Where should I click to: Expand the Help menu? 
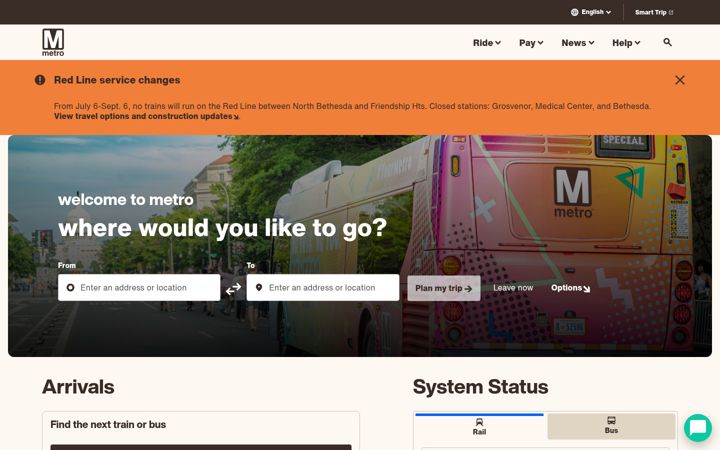coord(626,43)
